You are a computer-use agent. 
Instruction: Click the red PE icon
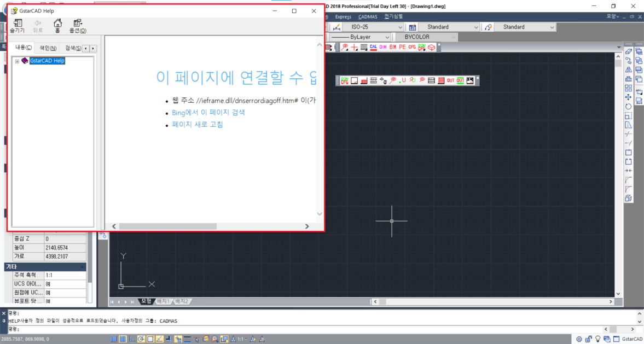click(403, 47)
